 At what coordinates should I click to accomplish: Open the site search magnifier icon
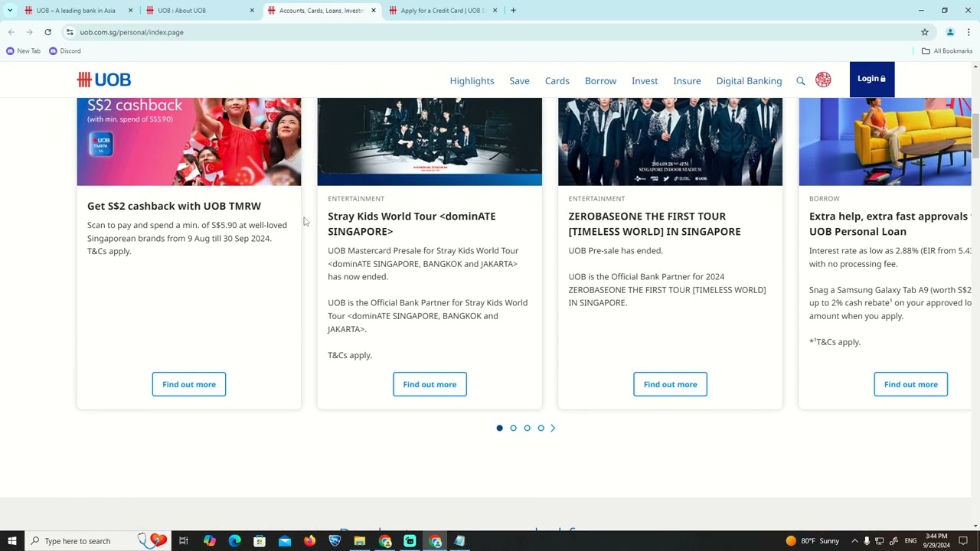(x=801, y=80)
